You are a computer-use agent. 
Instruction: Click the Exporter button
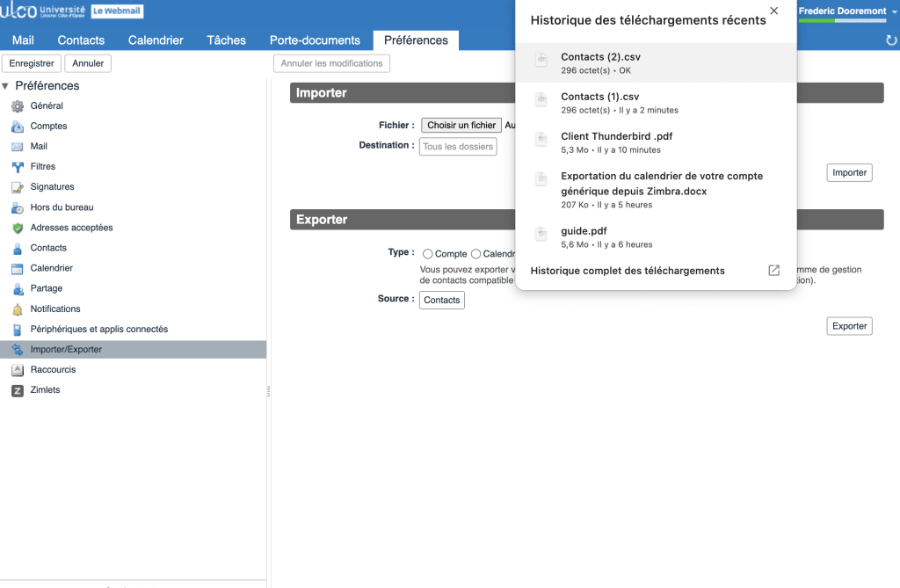pyautogui.click(x=849, y=326)
